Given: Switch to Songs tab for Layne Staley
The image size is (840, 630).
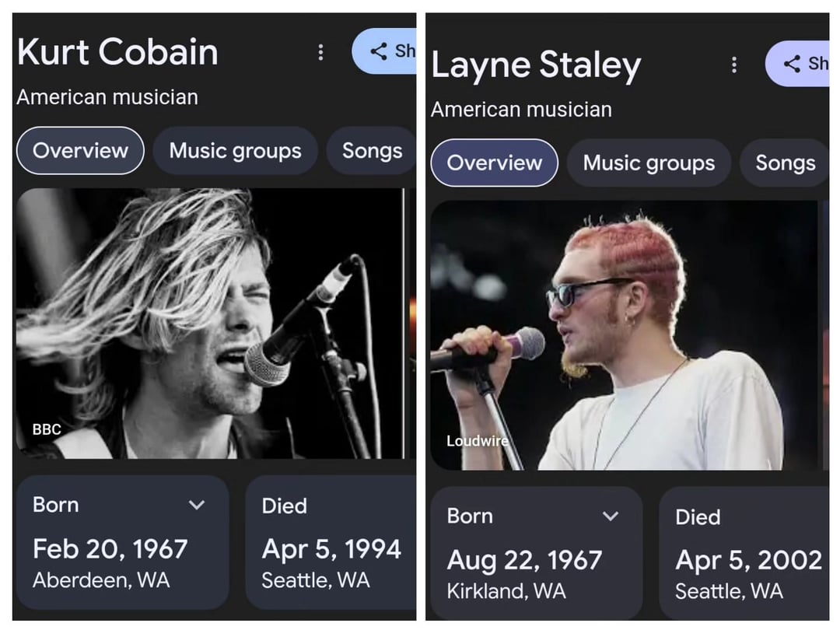Looking at the screenshot, I should coord(784,163).
